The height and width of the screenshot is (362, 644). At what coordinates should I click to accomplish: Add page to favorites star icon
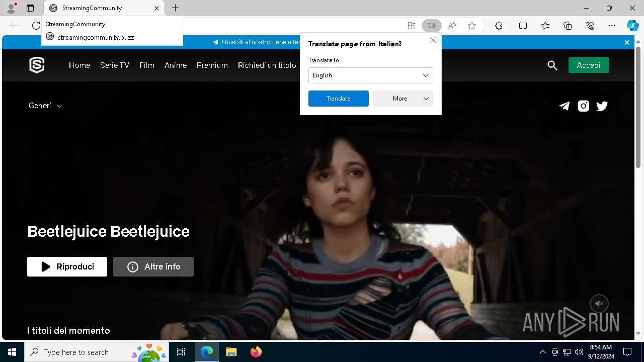[x=472, y=26]
